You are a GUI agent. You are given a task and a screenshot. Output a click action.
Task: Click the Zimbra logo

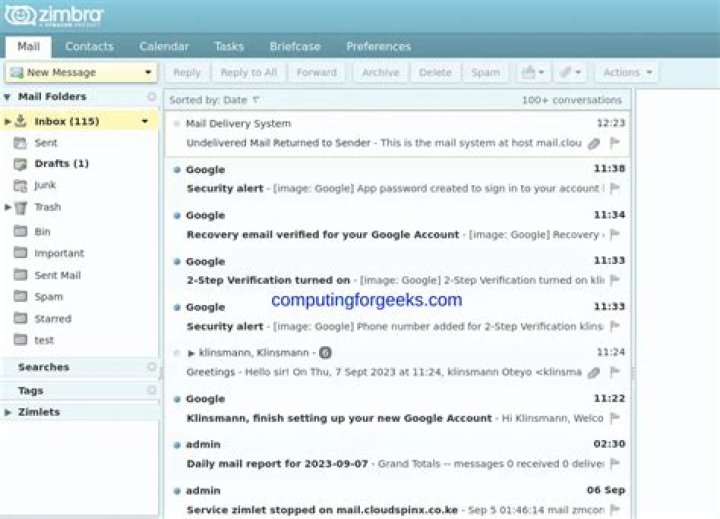pos(54,16)
